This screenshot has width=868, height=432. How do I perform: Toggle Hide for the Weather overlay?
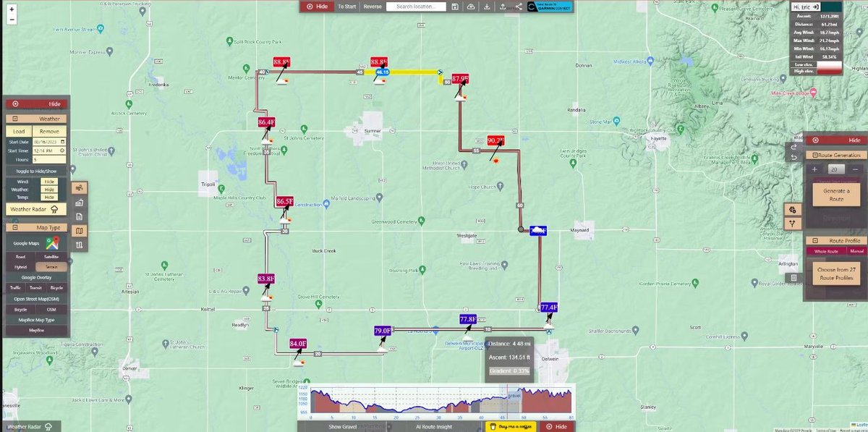coord(49,190)
